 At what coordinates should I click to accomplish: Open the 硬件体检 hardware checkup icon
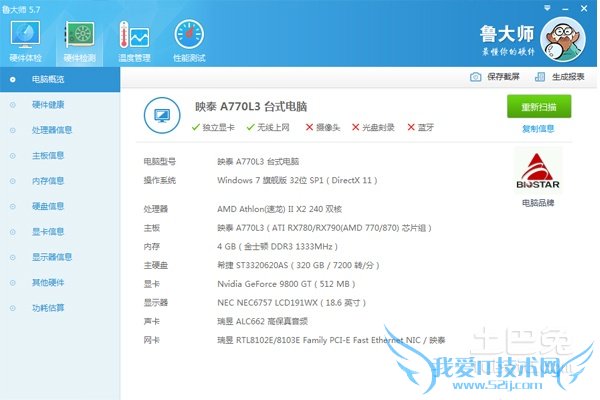(25, 41)
